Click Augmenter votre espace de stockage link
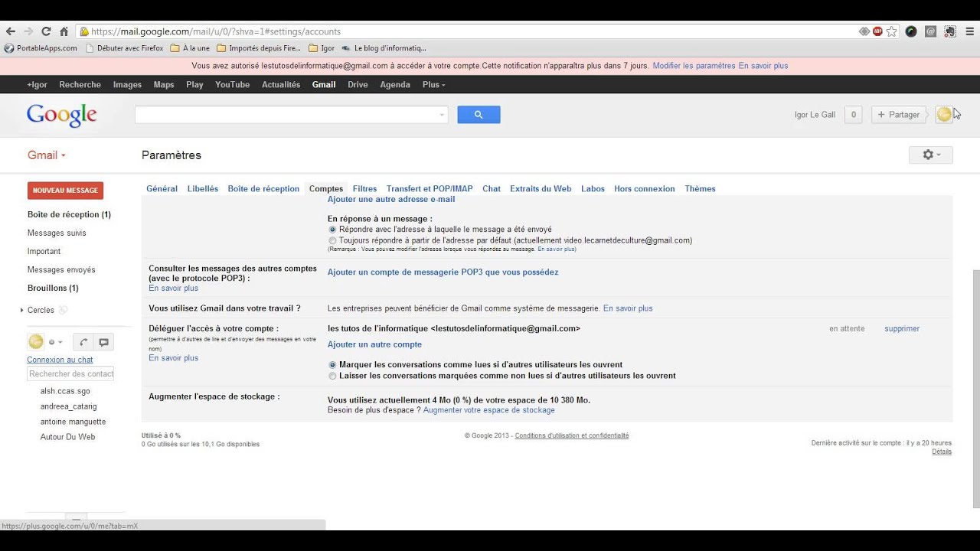980x551 pixels. coord(488,410)
